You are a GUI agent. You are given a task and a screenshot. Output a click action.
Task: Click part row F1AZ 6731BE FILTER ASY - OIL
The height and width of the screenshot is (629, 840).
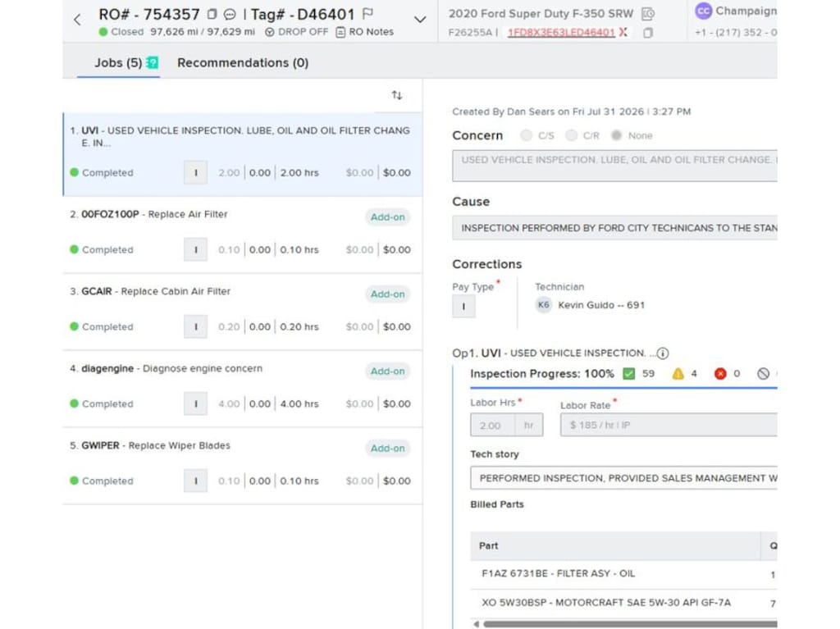[x=623, y=574]
